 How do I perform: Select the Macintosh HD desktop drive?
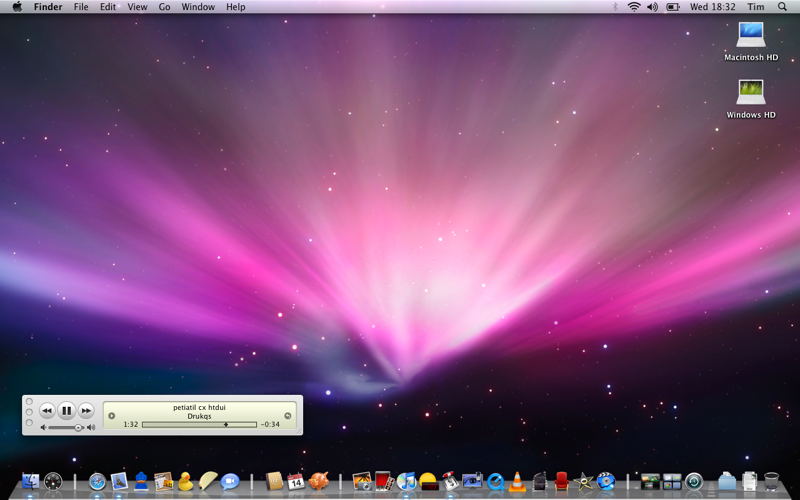pos(751,41)
